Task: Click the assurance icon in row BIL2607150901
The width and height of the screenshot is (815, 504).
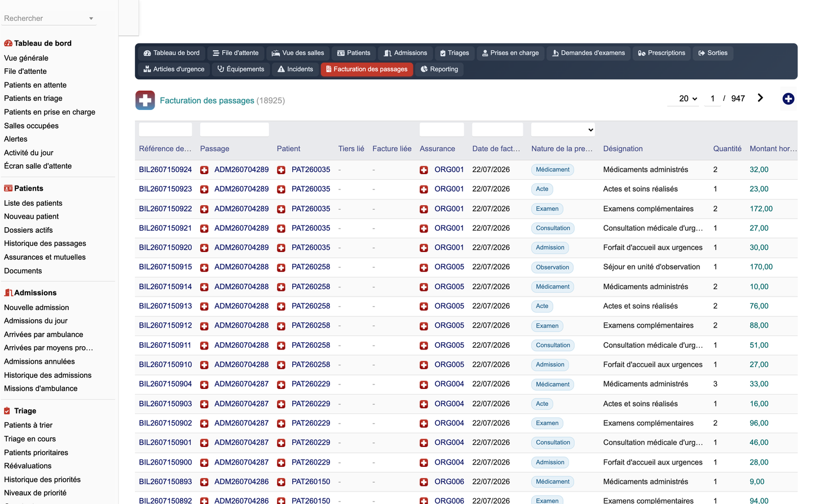Action: tap(424, 443)
